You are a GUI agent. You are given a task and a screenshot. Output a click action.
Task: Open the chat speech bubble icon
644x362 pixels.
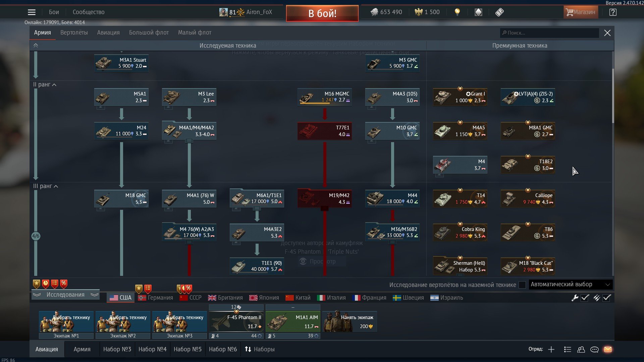click(x=594, y=349)
